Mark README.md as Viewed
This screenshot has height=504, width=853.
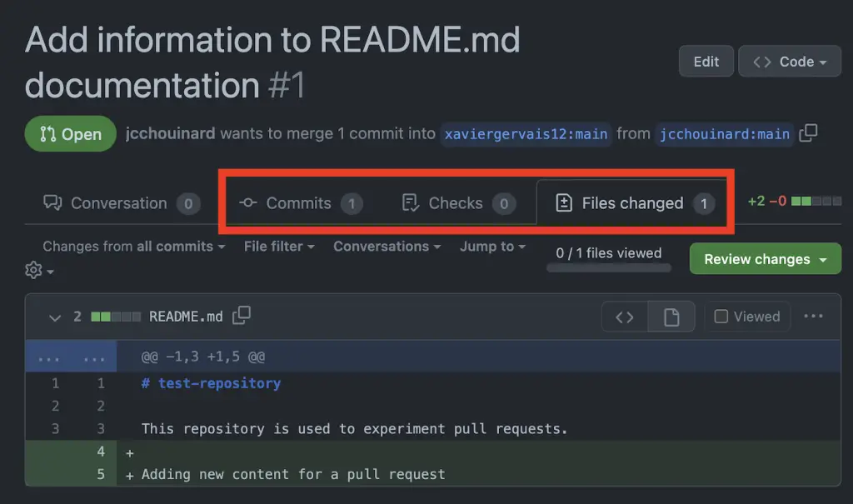(x=747, y=317)
